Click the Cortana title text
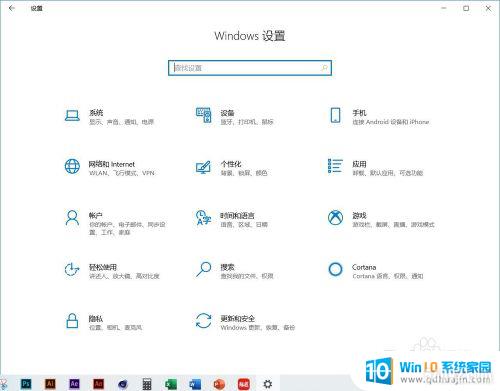This screenshot has height=391, width=500. tap(364, 267)
